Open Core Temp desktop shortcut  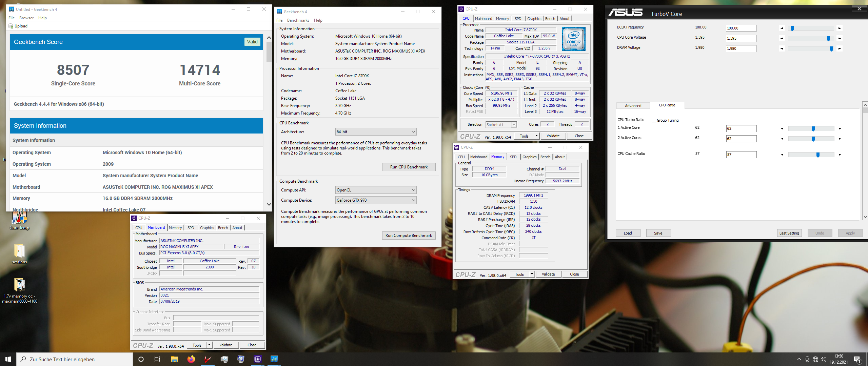[19, 221]
